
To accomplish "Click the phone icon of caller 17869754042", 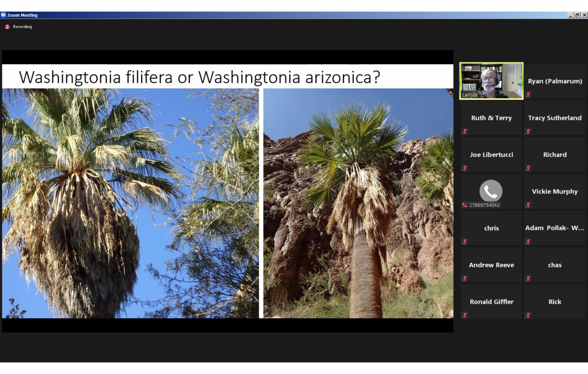I will point(491,191).
